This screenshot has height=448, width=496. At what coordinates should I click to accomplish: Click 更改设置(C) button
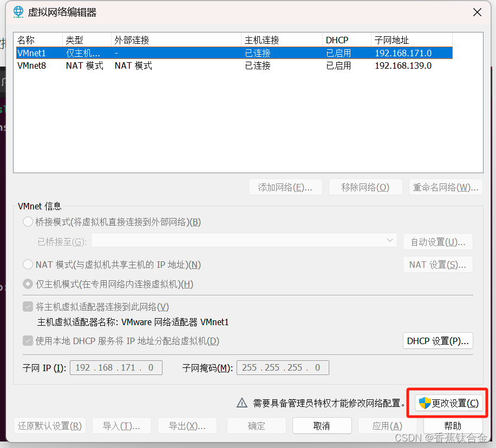tap(449, 403)
